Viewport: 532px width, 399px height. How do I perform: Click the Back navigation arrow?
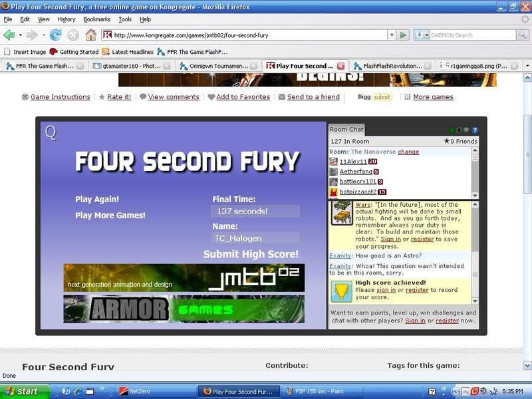click(9, 35)
